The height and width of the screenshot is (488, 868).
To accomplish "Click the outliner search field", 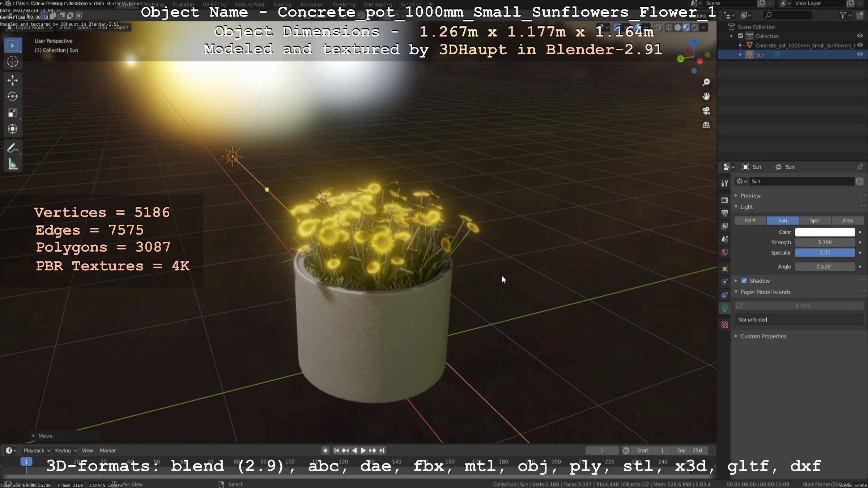I will (787, 15).
